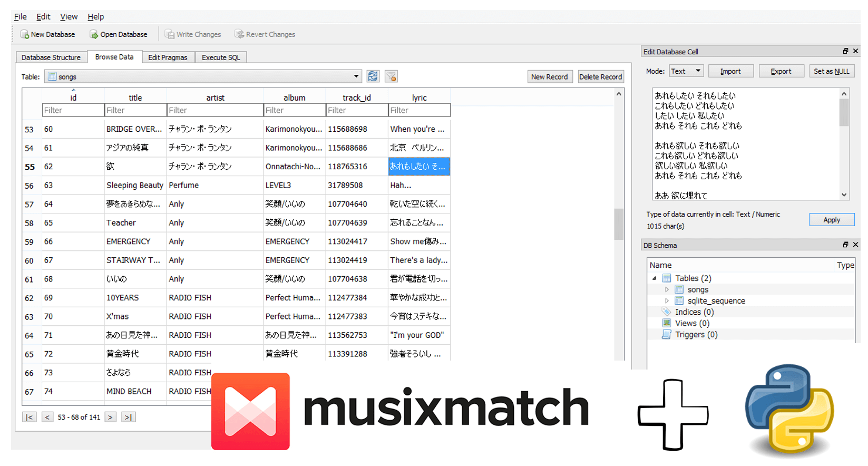Click Open Database toolbar button
The height and width of the screenshot is (466, 868).
coord(119,34)
